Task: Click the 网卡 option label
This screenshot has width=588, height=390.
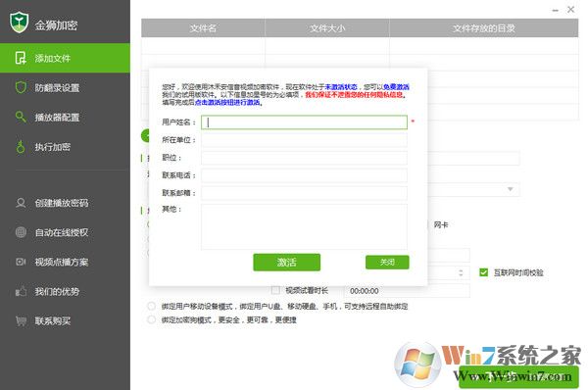Action: pyautogui.click(x=441, y=224)
